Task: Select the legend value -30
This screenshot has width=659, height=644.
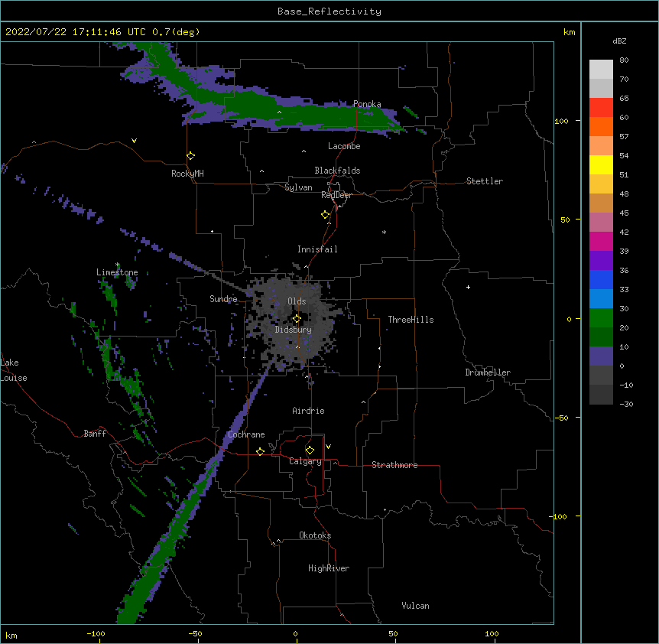Action: click(626, 404)
